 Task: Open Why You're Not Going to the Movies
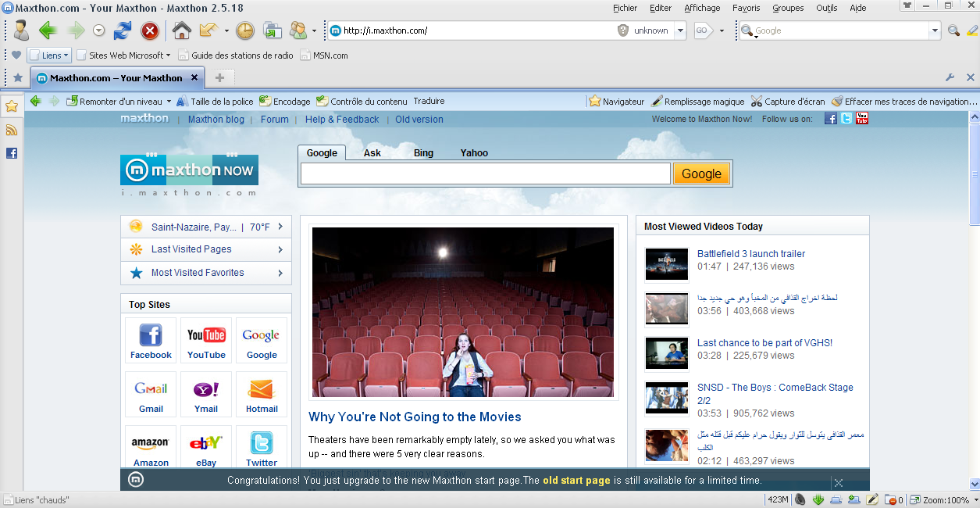[415, 417]
